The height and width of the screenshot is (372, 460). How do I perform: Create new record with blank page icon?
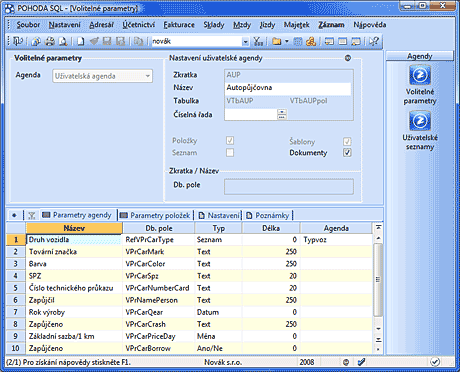point(81,41)
